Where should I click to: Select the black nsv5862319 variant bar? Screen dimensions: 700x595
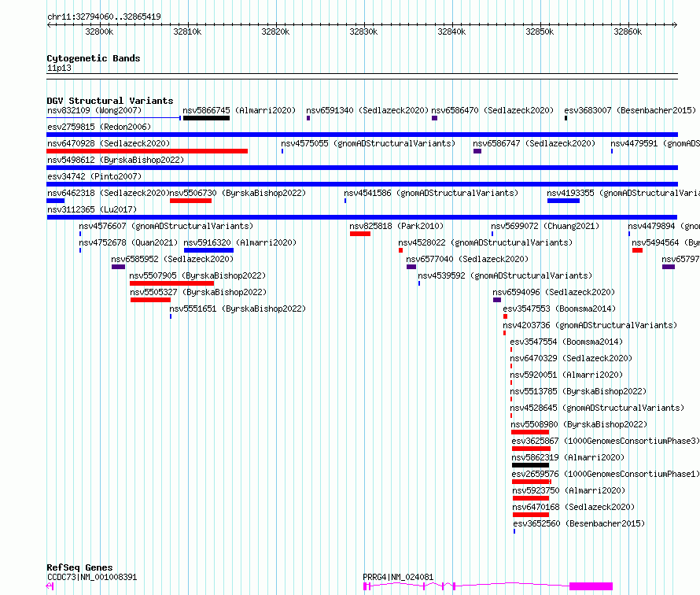click(530, 465)
